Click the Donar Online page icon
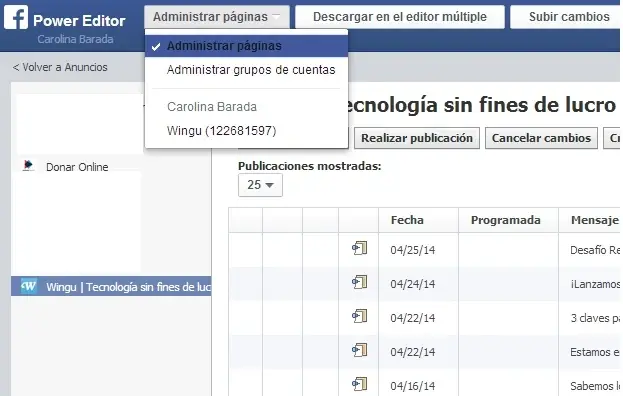Screen dimensions: 623x396 pyautogui.click(x=28, y=165)
